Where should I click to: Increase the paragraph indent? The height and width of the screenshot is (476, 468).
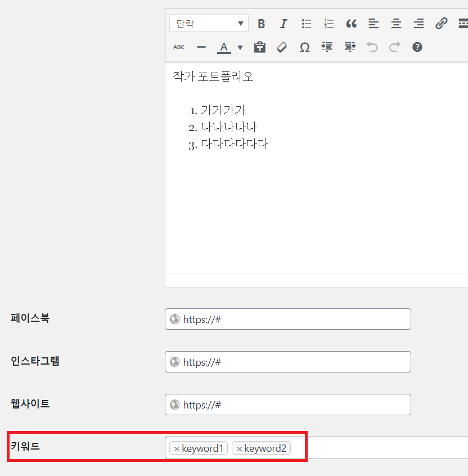(350, 47)
